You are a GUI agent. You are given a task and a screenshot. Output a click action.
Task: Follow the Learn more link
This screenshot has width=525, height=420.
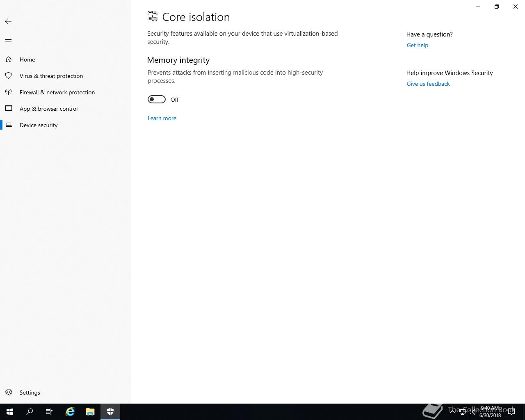point(162,118)
